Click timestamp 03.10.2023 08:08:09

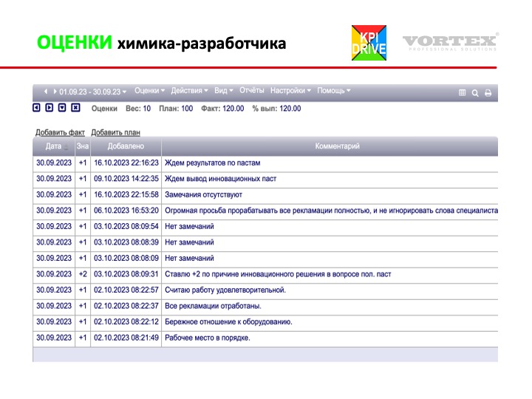pos(126,258)
